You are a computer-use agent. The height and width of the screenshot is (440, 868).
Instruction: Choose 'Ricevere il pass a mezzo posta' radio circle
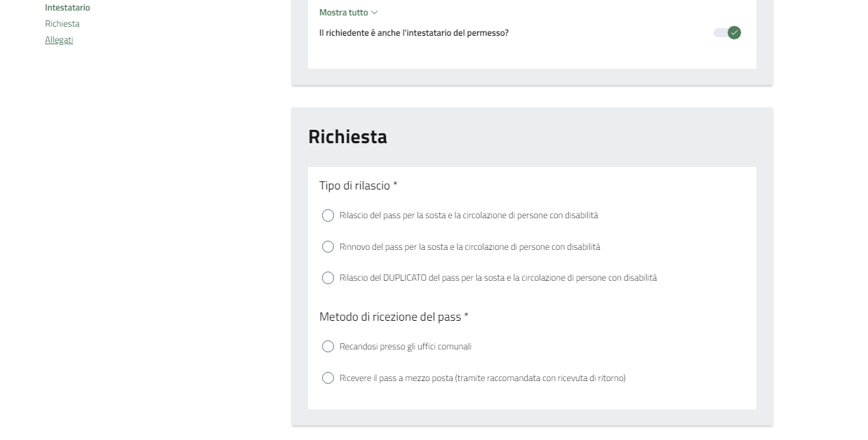[328, 378]
